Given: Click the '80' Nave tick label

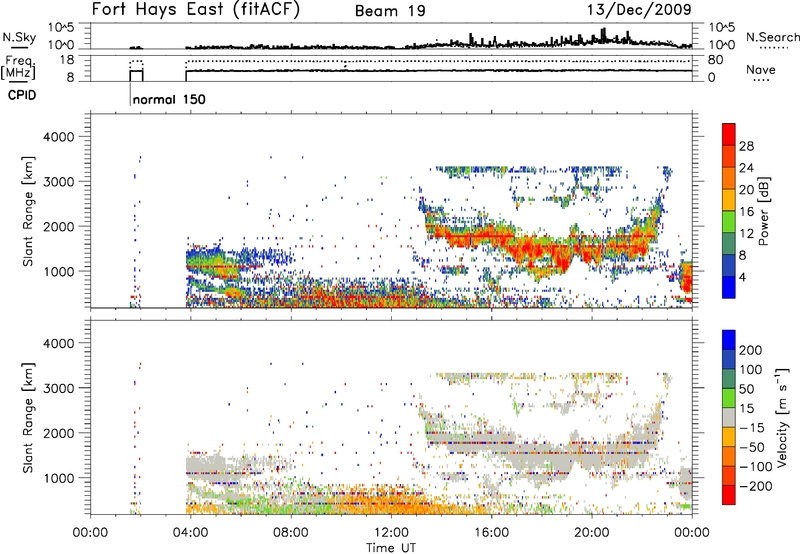Looking at the screenshot, I should point(715,60).
